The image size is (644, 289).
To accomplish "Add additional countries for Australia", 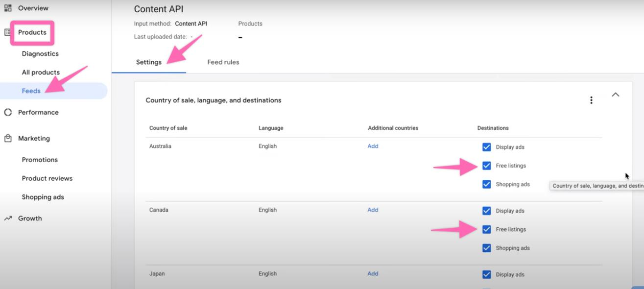I will [373, 146].
